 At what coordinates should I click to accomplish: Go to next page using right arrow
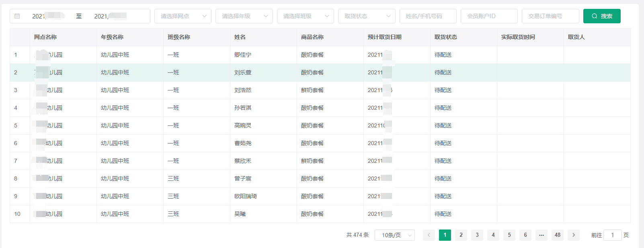click(x=573, y=235)
